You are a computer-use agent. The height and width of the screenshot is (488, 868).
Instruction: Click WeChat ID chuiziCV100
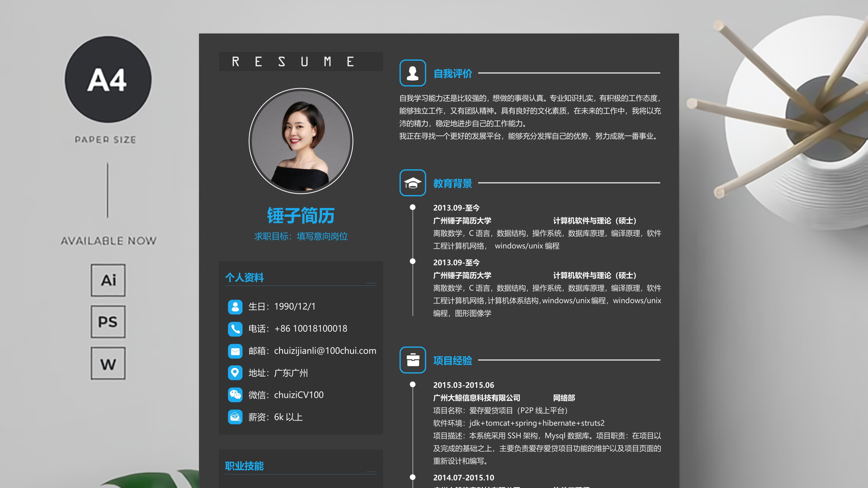point(299,395)
